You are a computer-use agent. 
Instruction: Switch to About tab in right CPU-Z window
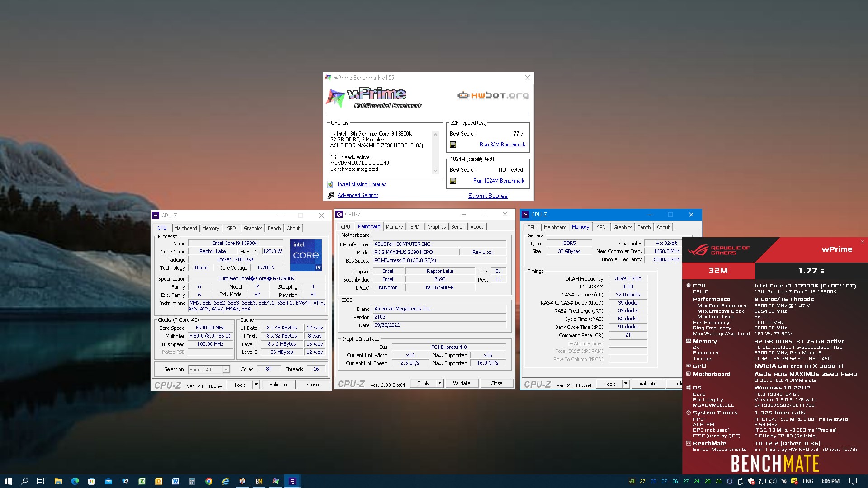tap(663, 227)
